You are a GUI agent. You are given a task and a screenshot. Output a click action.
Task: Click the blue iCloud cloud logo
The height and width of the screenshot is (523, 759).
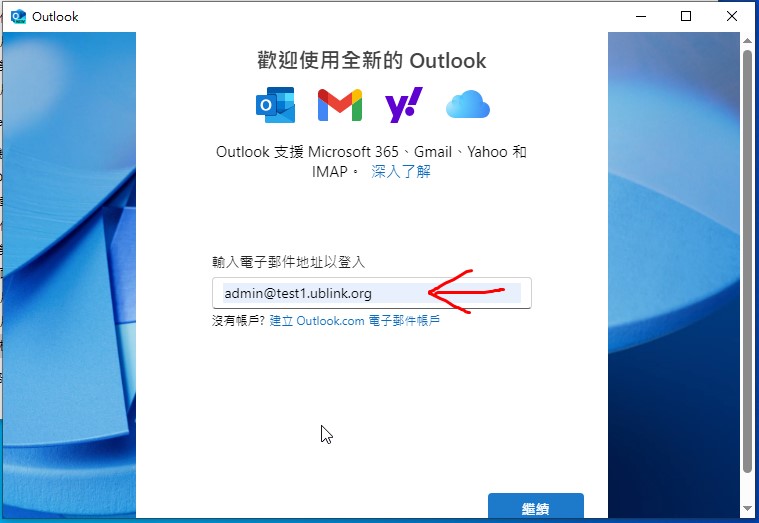(x=468, y=104)
